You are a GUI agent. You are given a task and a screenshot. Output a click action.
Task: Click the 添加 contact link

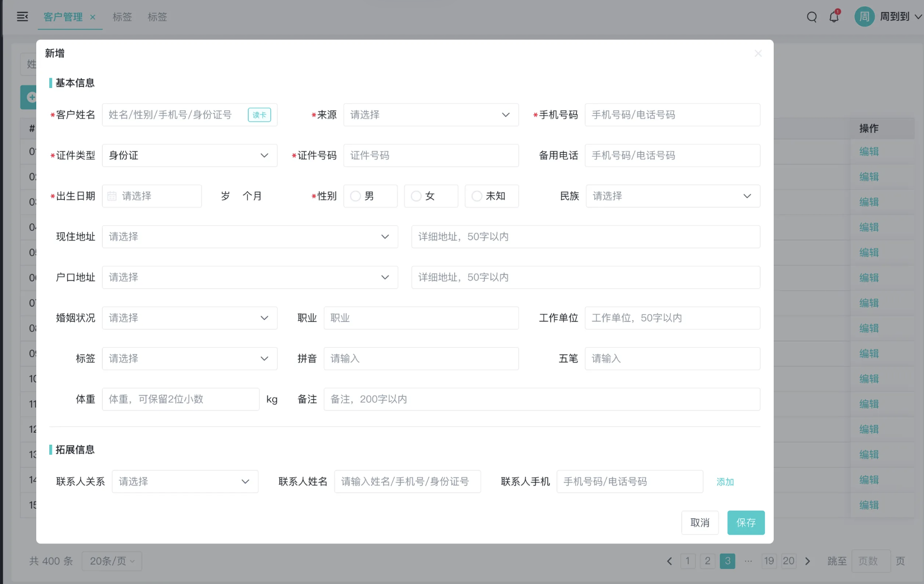pos(725,482)
